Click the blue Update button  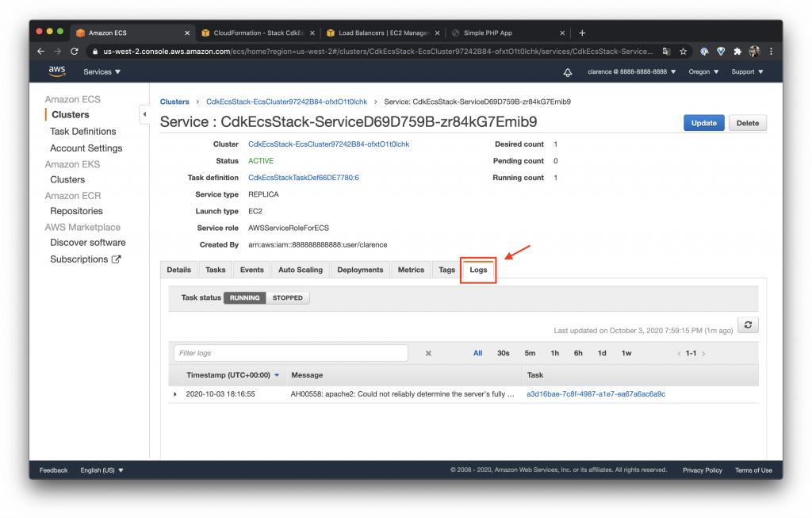click(704, 123)
